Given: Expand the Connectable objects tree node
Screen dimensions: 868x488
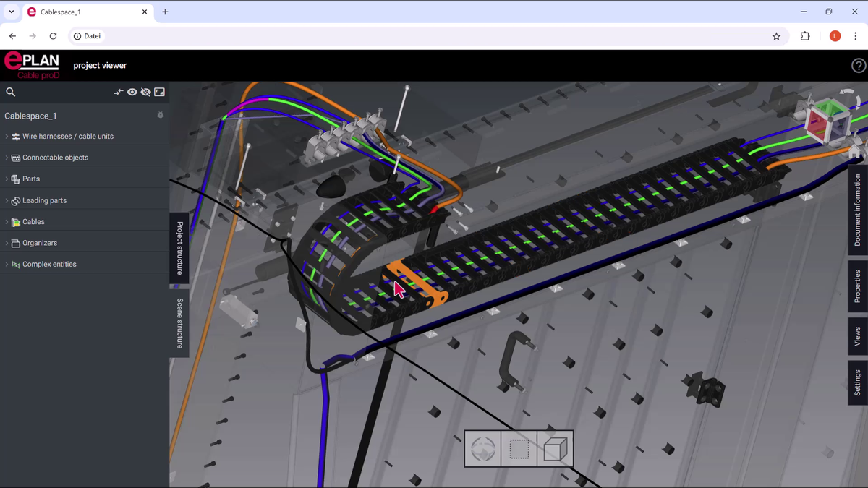Looking at the screenshot, I should pyautogui.click(x=7, y=158).
